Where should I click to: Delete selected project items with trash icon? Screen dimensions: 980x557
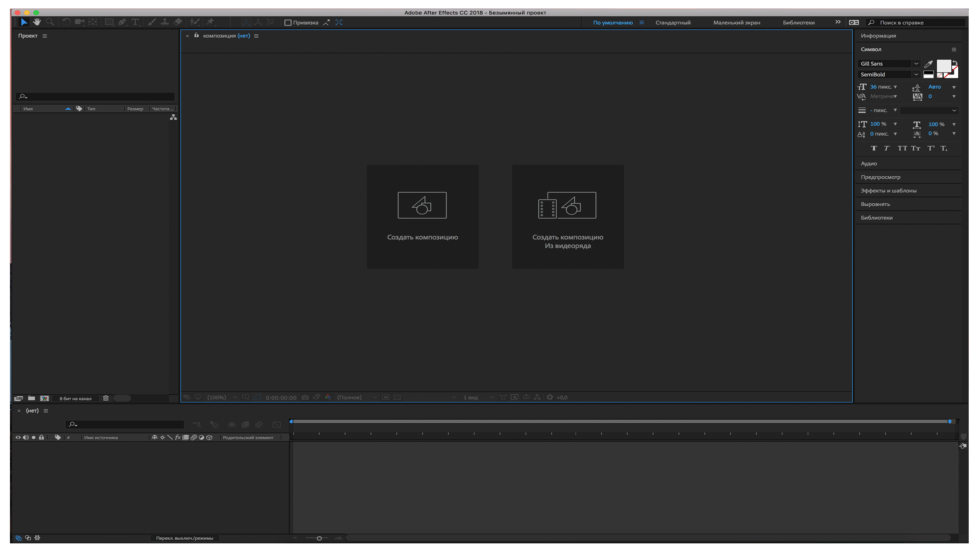106,398
